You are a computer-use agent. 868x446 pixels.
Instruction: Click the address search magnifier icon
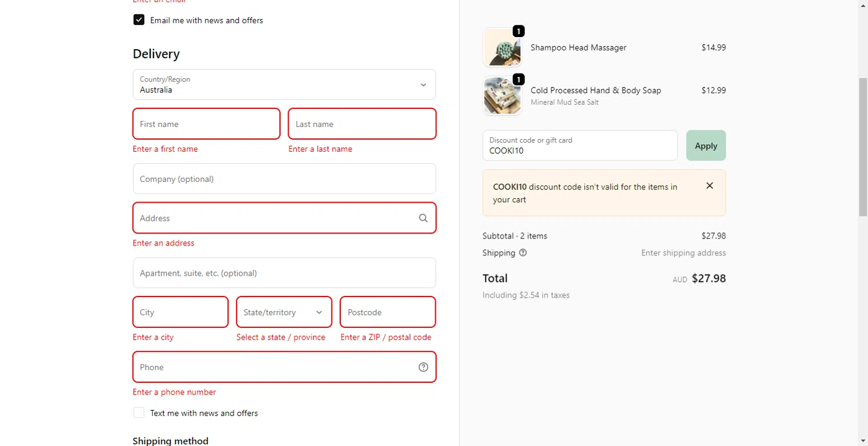[423, 218]
